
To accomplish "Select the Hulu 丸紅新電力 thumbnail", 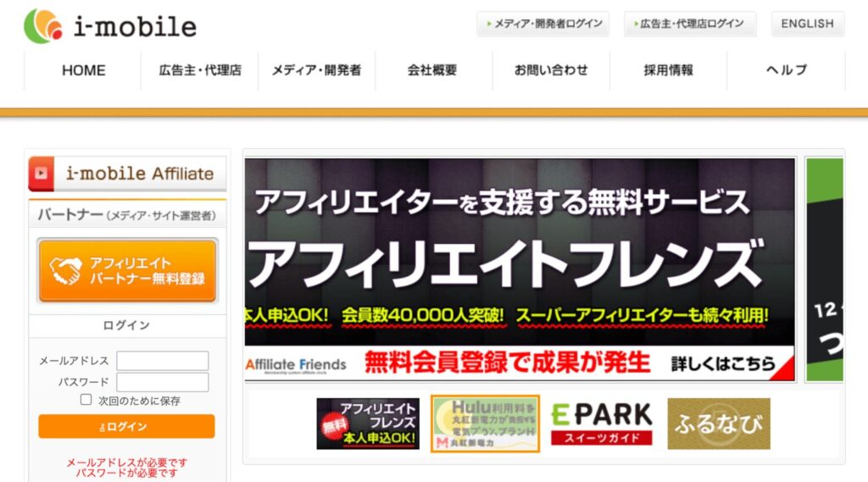I will [x=485, y=424].
